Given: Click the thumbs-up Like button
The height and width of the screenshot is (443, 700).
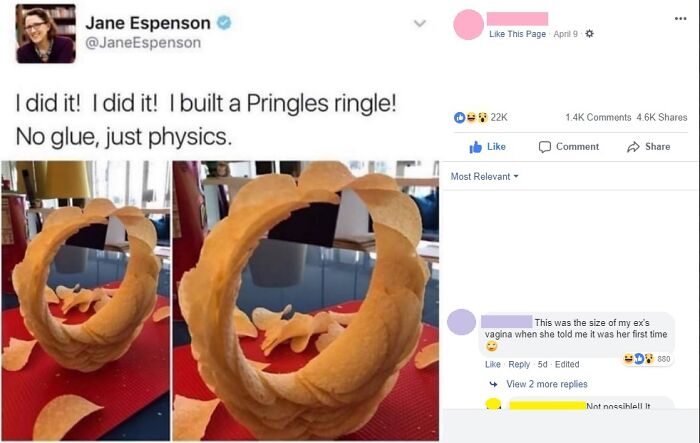Looking at the screenshot, I should click(x=488, y=146).
